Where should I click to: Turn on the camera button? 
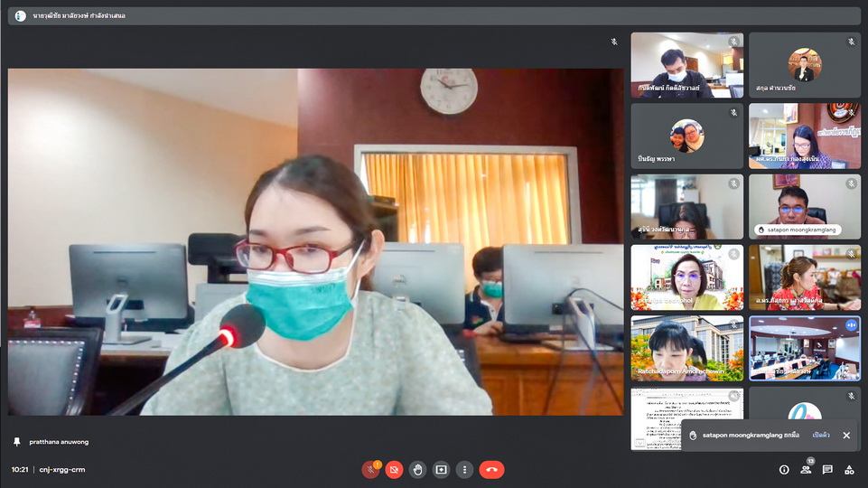394,470
